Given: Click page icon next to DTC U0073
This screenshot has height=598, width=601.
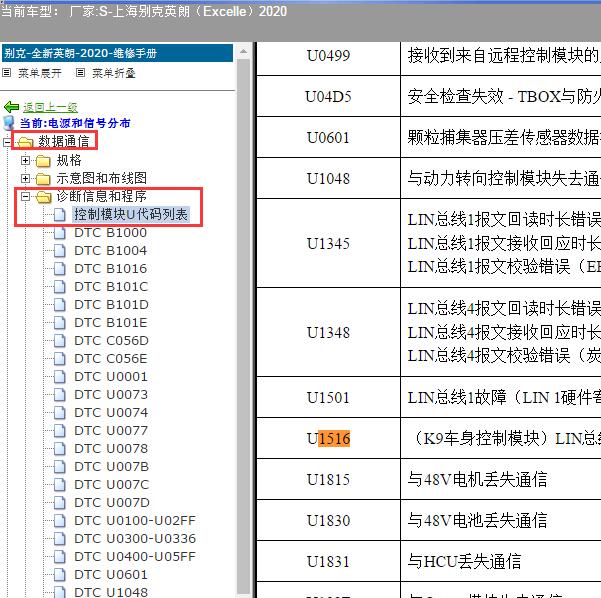Looking at the screenshot, I should [x=59, y=395].
